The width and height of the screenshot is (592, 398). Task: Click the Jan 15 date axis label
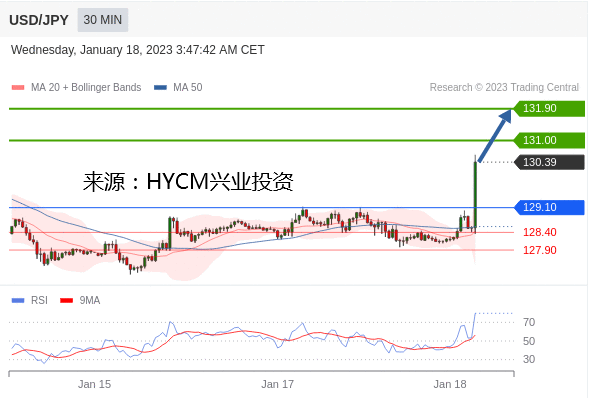pyautogui.click(x=94, y=384)
